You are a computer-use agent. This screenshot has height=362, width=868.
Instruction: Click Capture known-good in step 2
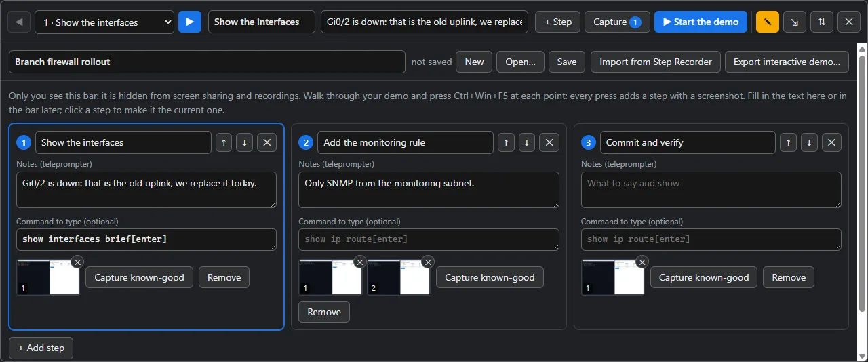pos(490,277)
